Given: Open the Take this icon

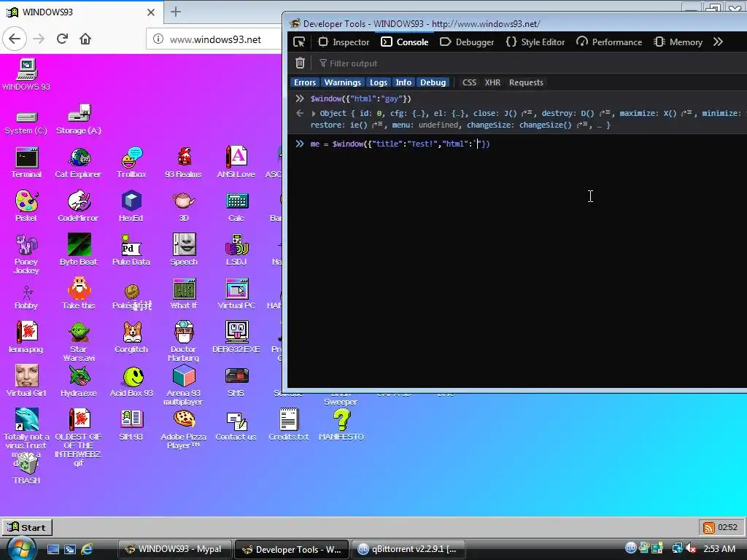Looking at the screenshot, I should tap(79, 294).
